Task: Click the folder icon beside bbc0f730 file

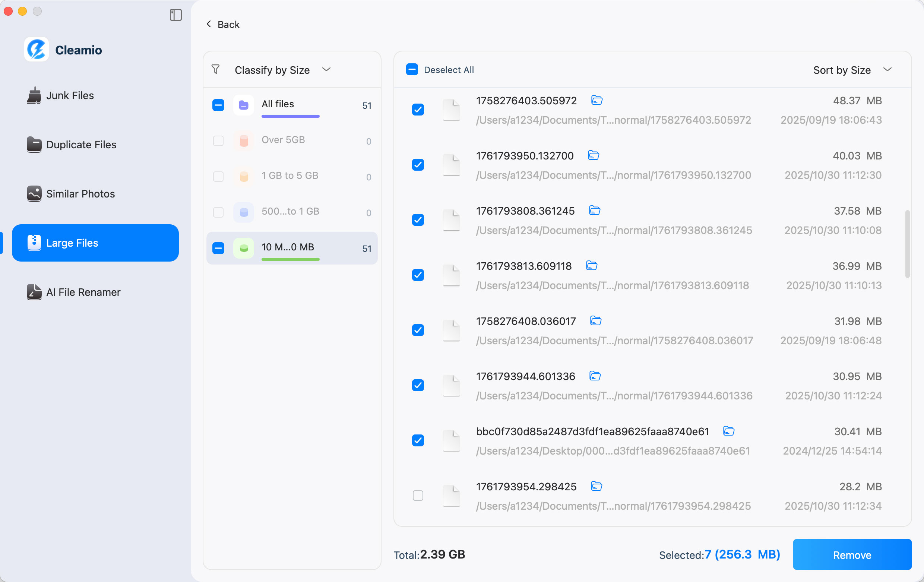Action: [x=729, y=431]
